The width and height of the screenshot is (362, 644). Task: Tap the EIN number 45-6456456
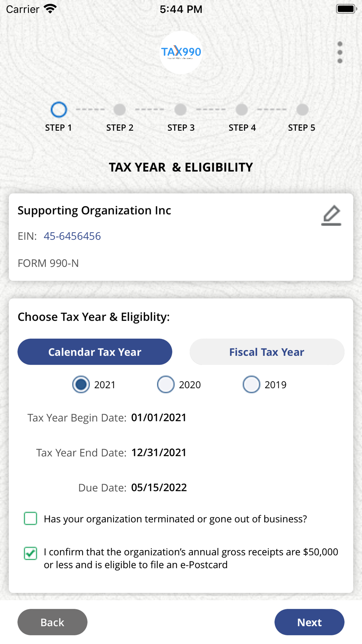coord(72,236)
